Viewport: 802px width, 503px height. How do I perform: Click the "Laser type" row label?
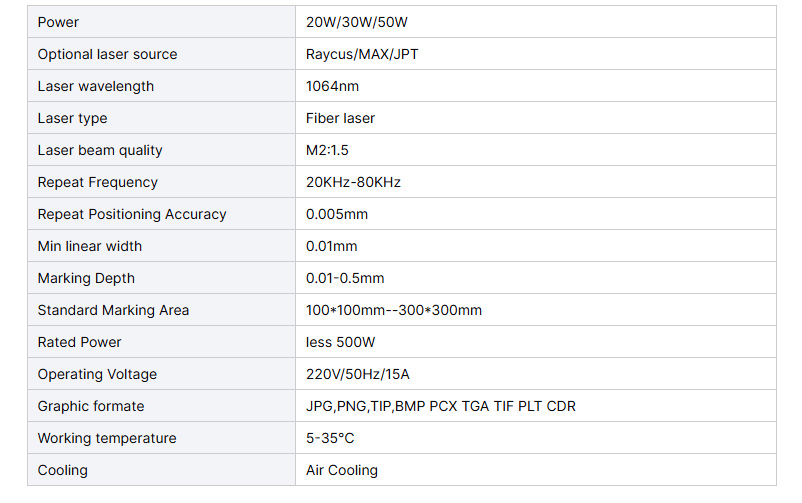coord(72,118)
